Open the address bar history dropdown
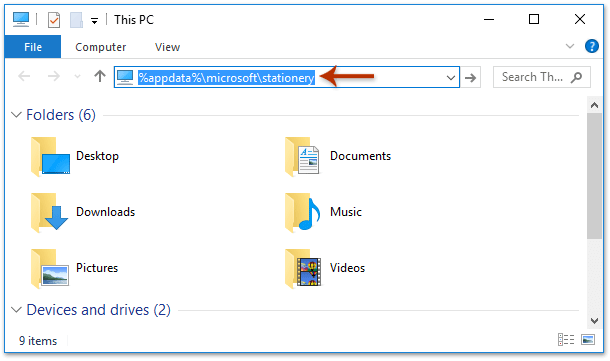Viewport: 610px width, 361px height. click(x=450, y=78)
